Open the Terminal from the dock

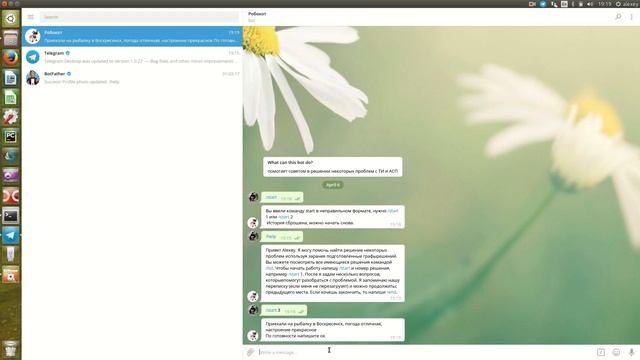[x=11, y=216]
